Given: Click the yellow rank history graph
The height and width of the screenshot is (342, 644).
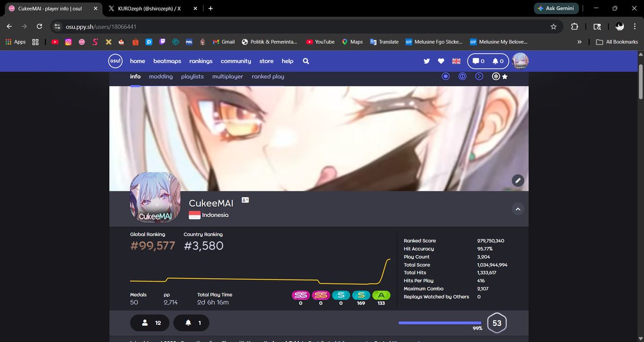Looking at the screenshot, I should (x=260, y=272).
